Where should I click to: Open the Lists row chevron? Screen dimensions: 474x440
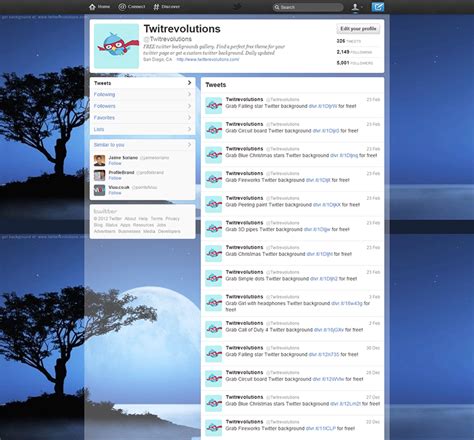pyautogui.click(x=189, y=129)
